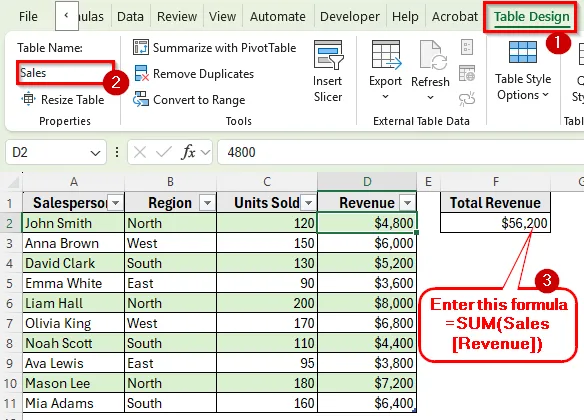Click the Resize Table icon
Image resolution: width=584 pixels, height=420 pixels.
pyautogui.click(x=28, y=99)
